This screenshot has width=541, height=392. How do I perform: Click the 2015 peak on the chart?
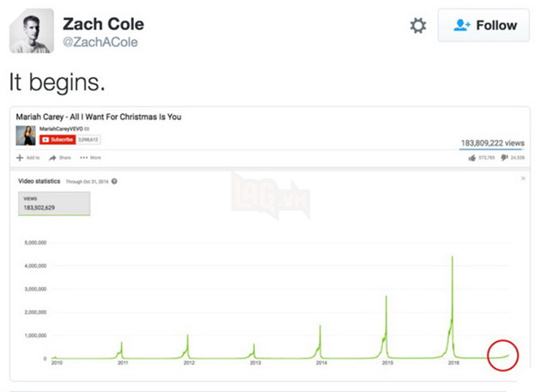point(386,297)
